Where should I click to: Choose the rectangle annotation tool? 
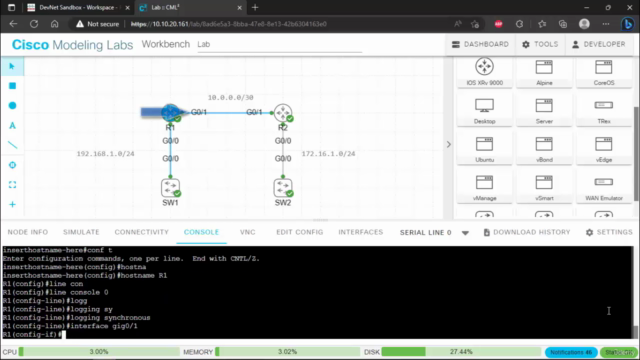coord(12,86)
